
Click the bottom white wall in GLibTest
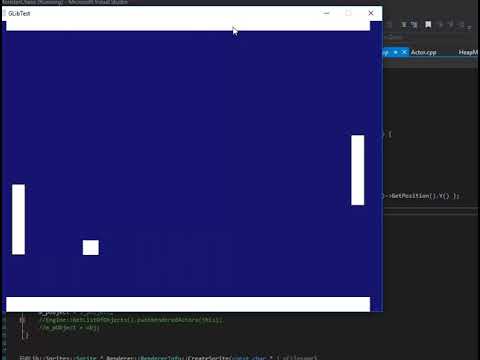tap(188, 304)
